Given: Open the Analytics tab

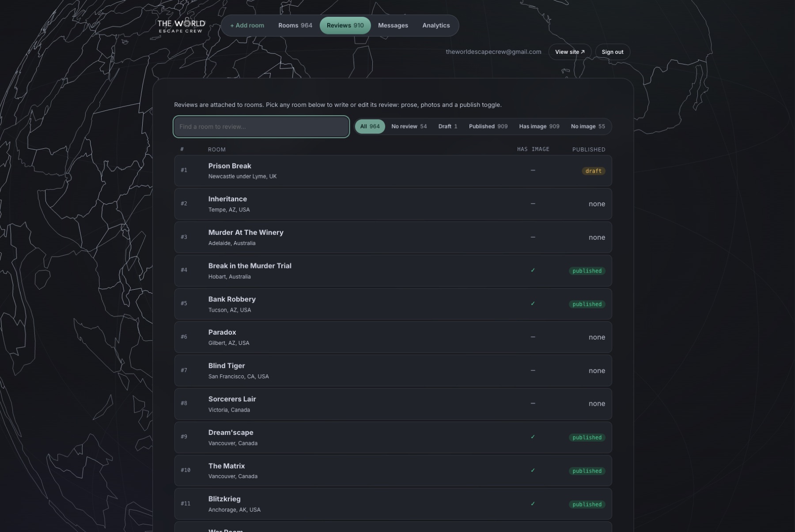Looking at the screenshot, I should tap(436, 26).
